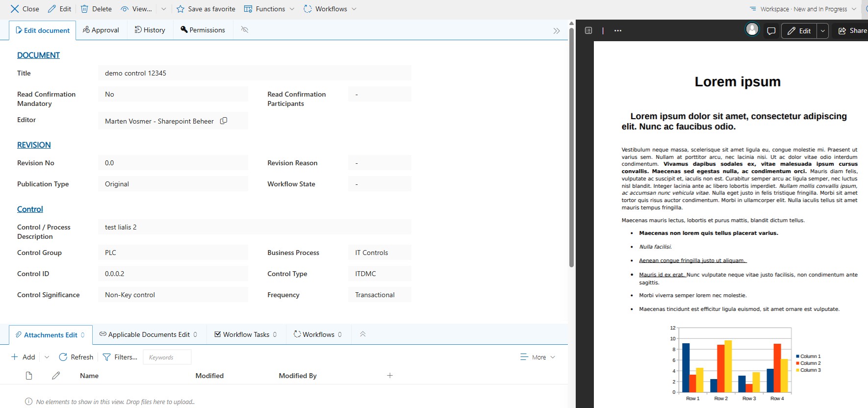Click the vertical scrollbar of the form

[571, 147]
